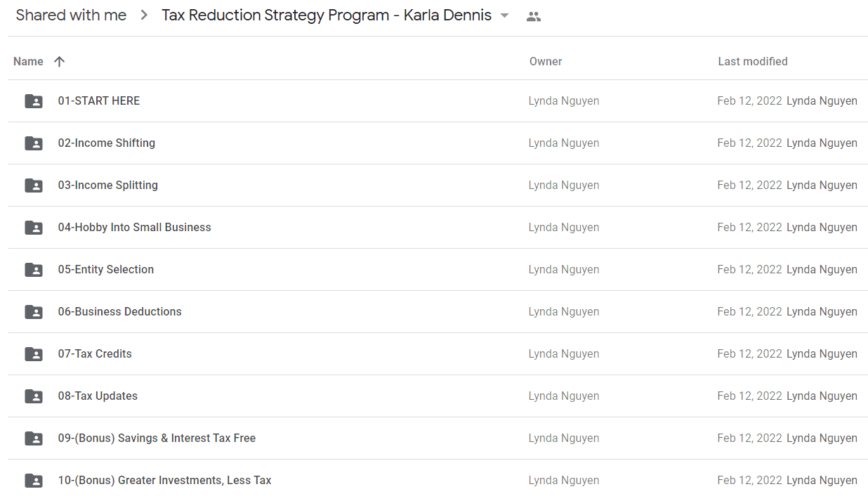Viewport: 868px width, 501px height.
Task: Select the 03-Income Splitting folder
Action: [x=438, y=186]
